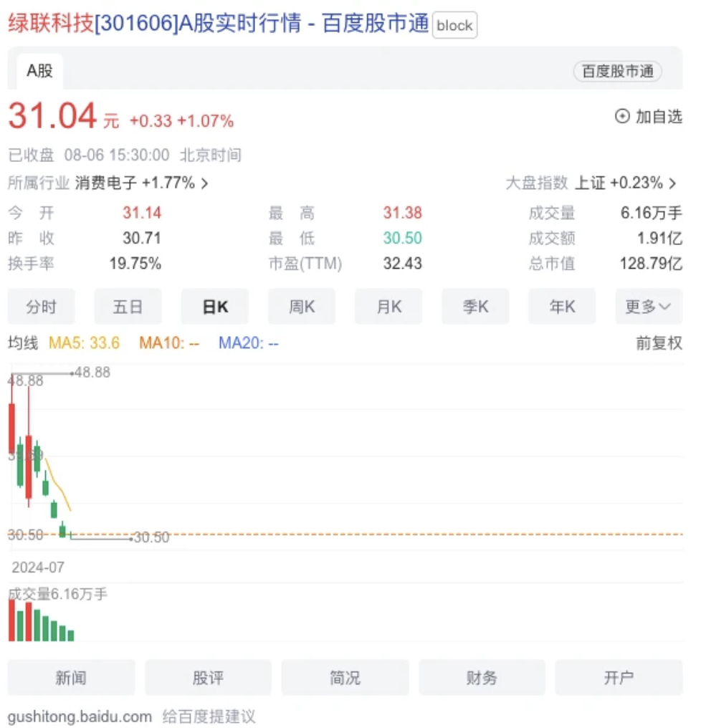
Task: Open the 更多 dropdown
Action: point(649,307)
